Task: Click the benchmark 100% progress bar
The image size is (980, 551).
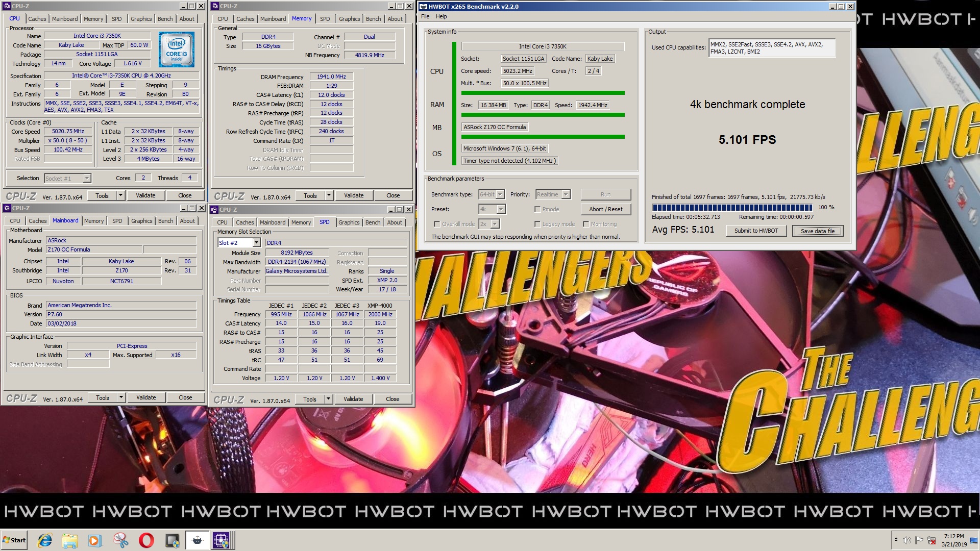Action: point(732,207)
